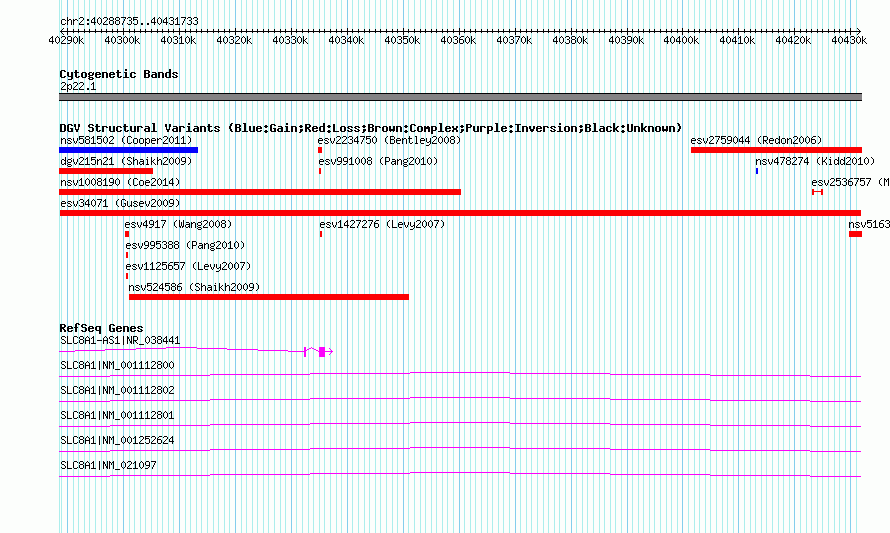Open SLC8A1|NM_001112802 transcript label
The width and height of the screenshot is (890, 533).
[117, 391]
